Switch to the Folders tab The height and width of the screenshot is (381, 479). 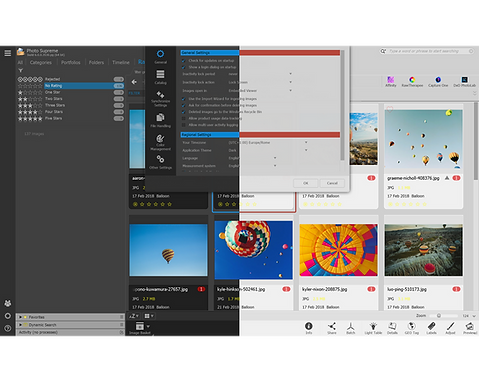tap(96, 62)
